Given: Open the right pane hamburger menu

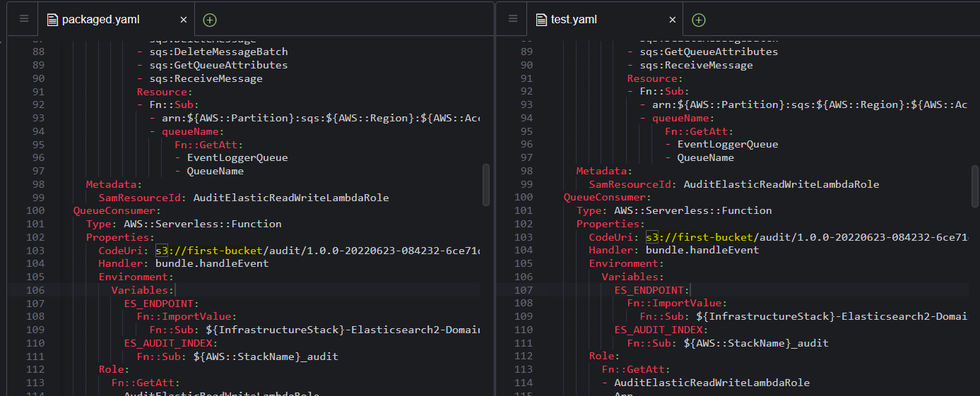Looking at the screenshot, I should [x=513, y=19].
